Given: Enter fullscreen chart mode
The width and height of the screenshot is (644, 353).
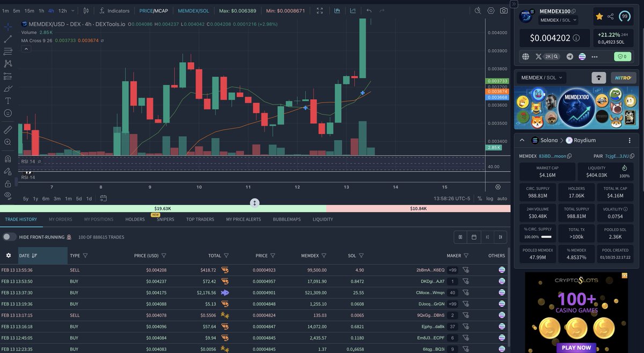Looking at the screenshot, I should tap(320, 11).
